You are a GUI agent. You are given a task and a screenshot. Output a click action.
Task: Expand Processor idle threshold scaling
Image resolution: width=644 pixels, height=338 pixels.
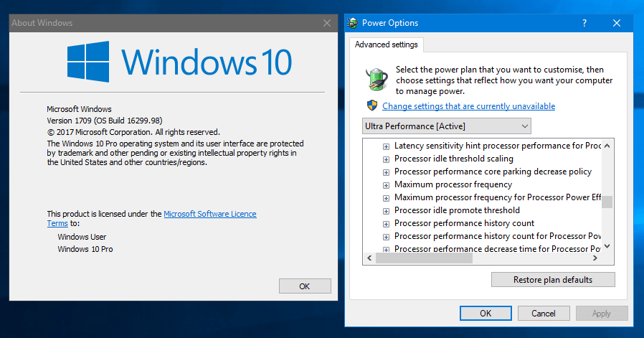click(x=386, y=159)
